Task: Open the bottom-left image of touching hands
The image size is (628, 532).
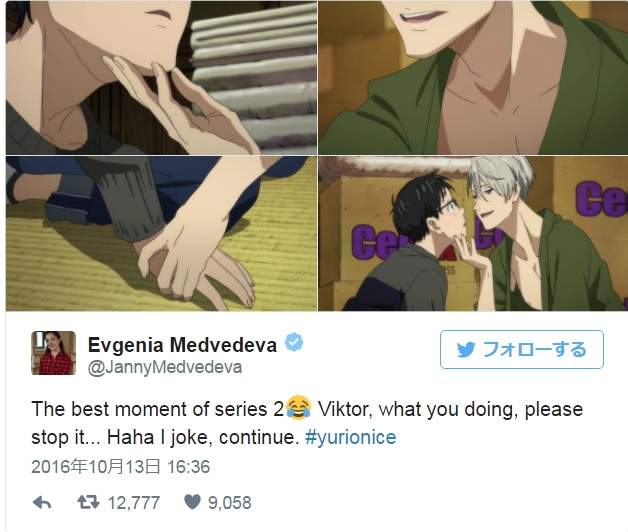Action: [x=161, y=233]
